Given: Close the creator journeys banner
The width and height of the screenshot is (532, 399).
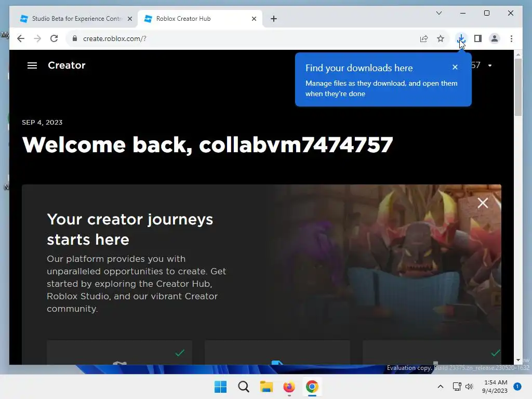Looking at the screenshot, I should [483, 203].
